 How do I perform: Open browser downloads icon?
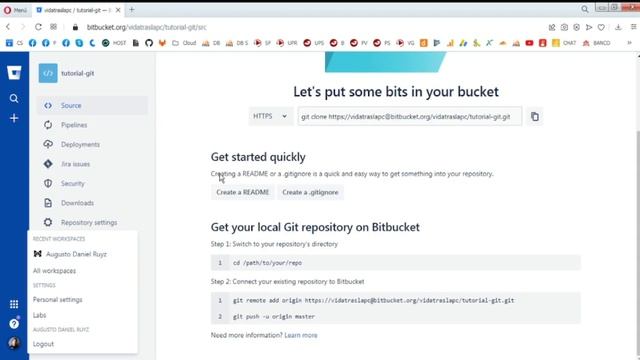click(618, 27)
